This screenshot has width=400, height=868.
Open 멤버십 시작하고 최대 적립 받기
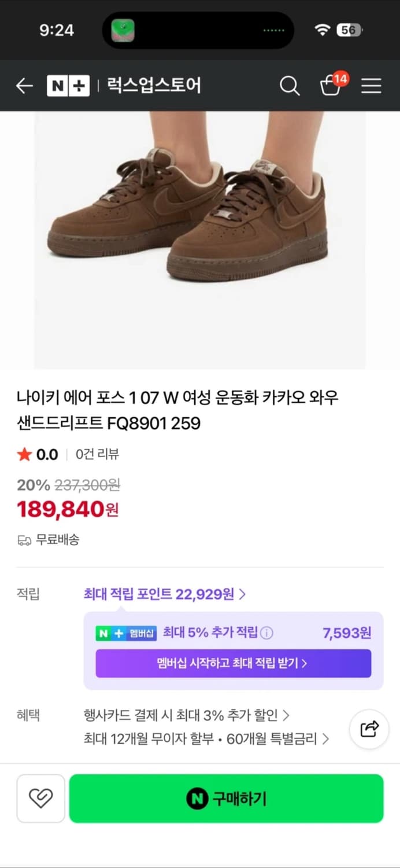(234, 663)
